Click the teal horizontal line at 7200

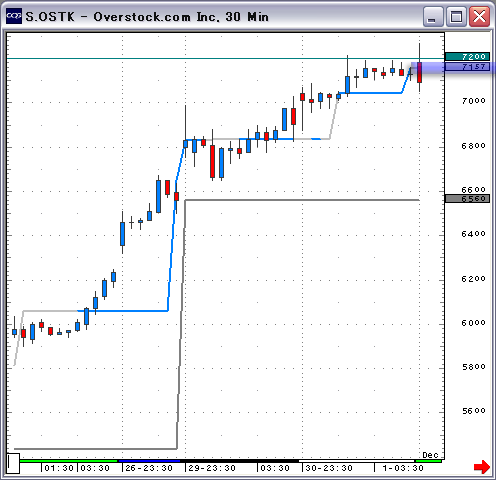(x=225, y=59)
